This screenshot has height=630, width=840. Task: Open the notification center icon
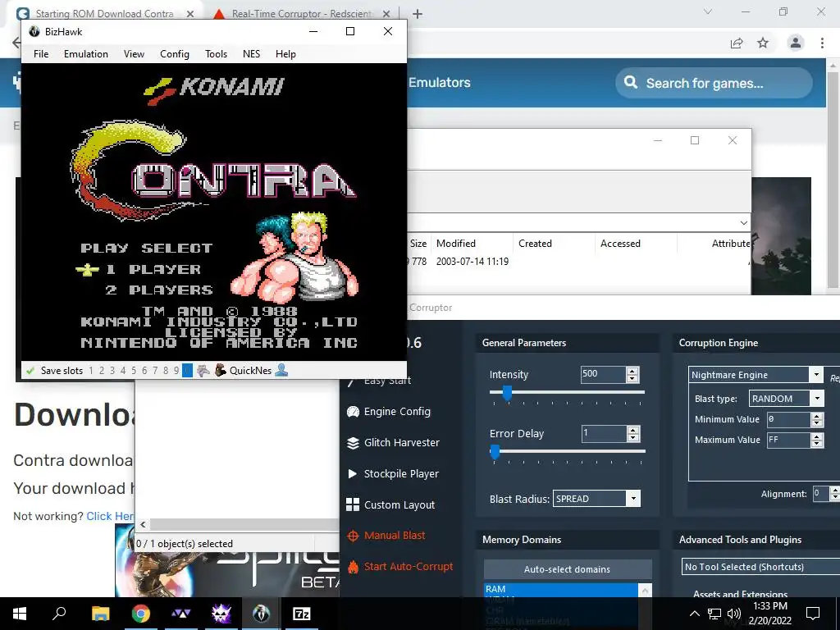pos(813,614)
